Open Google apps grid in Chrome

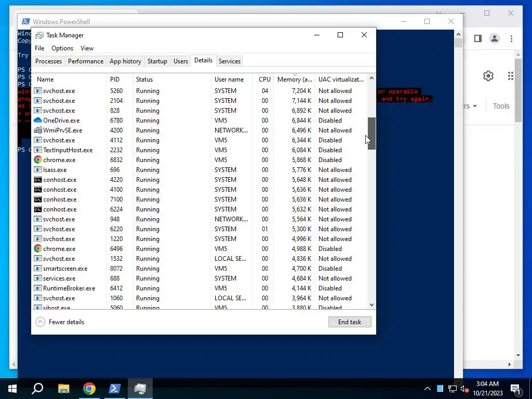[511, 76]
